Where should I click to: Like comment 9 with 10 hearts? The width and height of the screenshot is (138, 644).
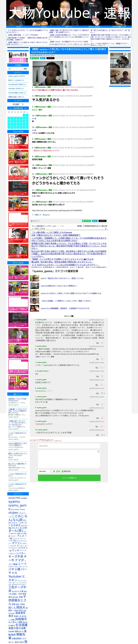(101, 427)
